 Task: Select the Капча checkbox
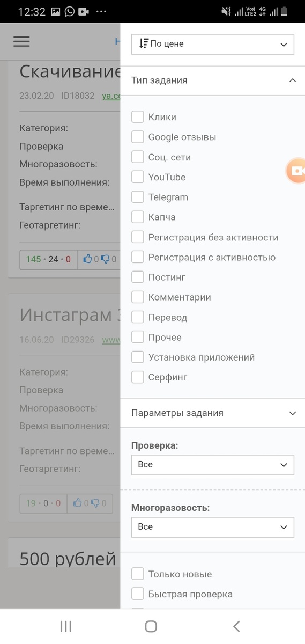(138, 217)
